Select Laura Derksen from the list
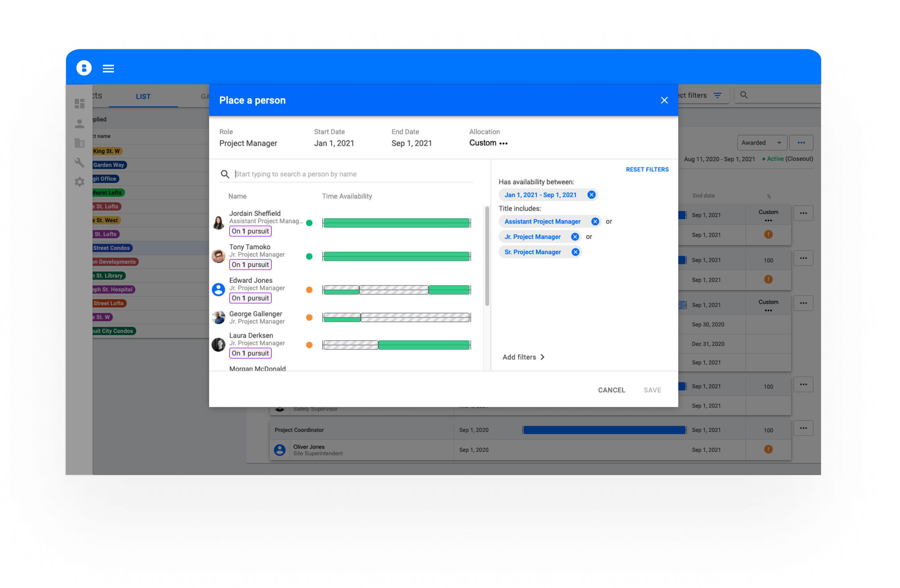The width and height of the screenshot is (900, 588). 251,335
